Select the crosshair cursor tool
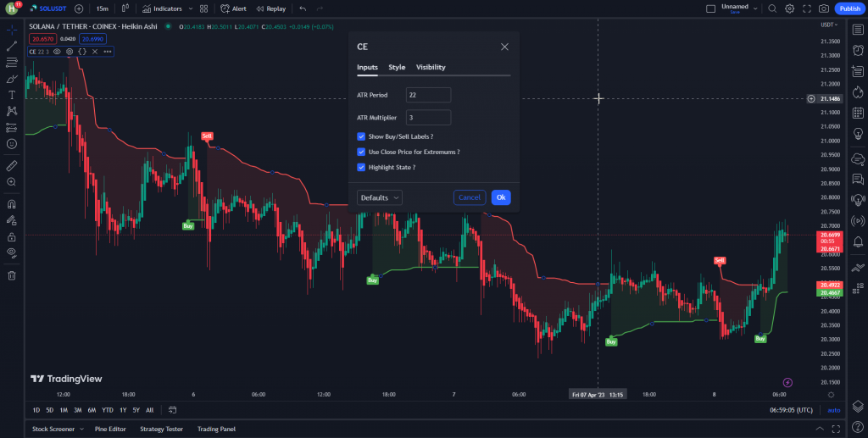 (12, 30)
